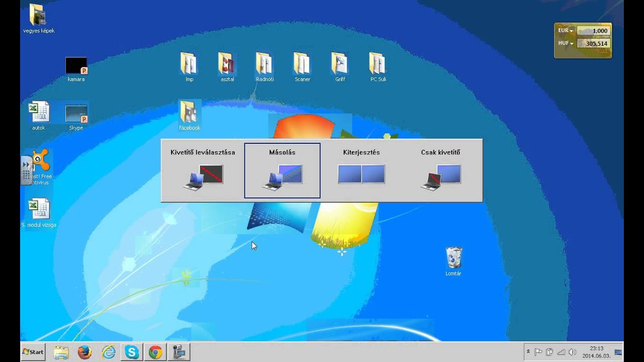The width and height of the screenshot is (644, 362).
Task: Click the Show desktop tray icon
Action: coord(618,352)
